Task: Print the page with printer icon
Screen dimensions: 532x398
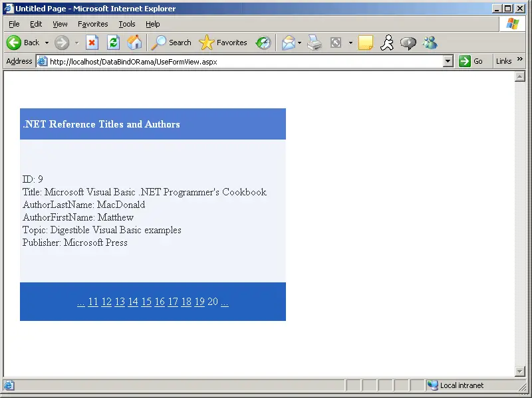Action: (x=314, y=43)
